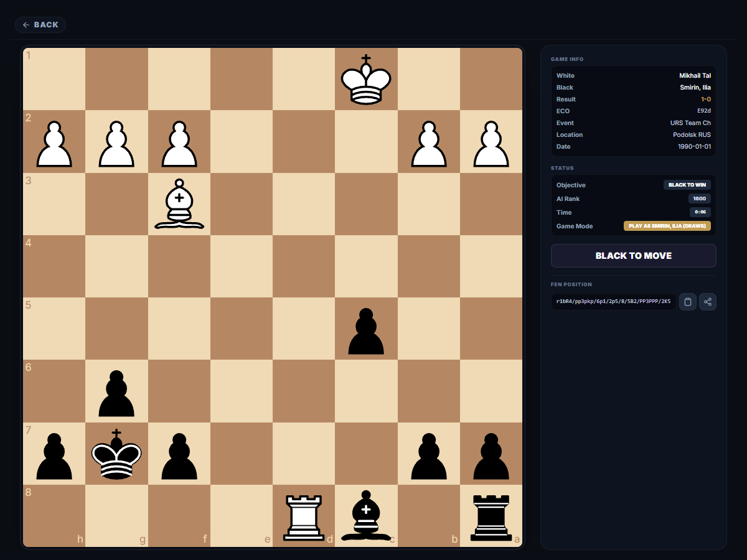
Task: Copy the FEN position to clipboard
Action: tap(688, 302)
